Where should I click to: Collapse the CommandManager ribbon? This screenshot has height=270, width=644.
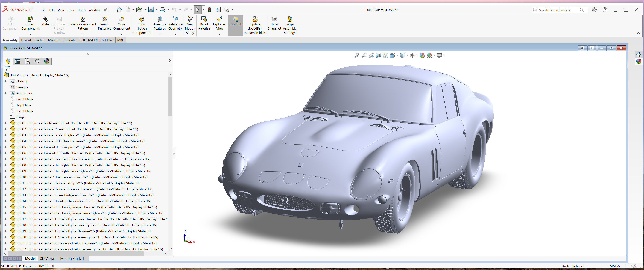click(x=639, y=33)
